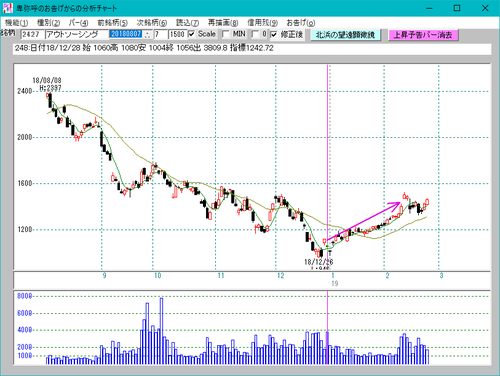The width and height of the screenshot is (500, 376).
Task: Open the 種別(2) menu
Action: tap(48, 23)
